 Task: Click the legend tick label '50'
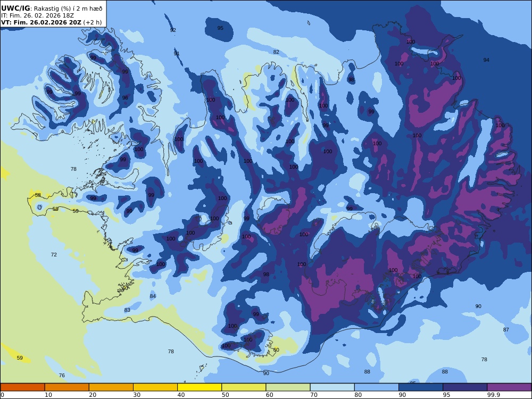point(225,395)
